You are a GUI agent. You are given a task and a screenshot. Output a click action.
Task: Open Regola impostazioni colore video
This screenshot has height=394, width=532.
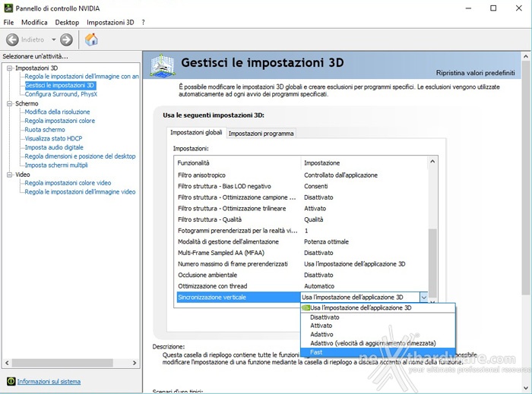tap(68, 183)
